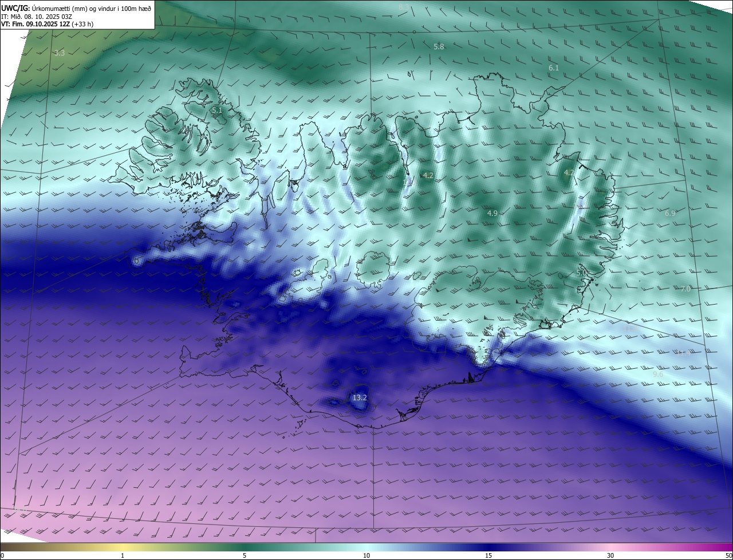
Task: Click the 0 tick on the color scale
Action: point(2,555)
